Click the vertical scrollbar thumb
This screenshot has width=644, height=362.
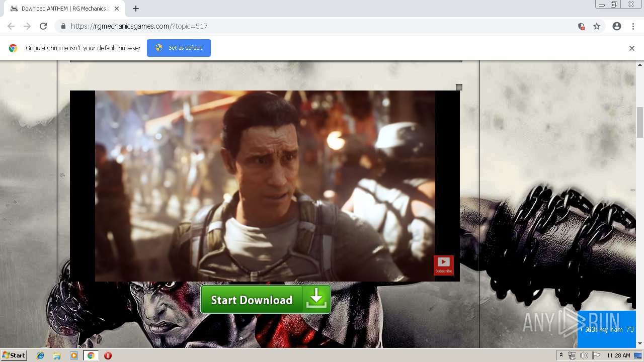pyautogui.click(x=640, y=122)
